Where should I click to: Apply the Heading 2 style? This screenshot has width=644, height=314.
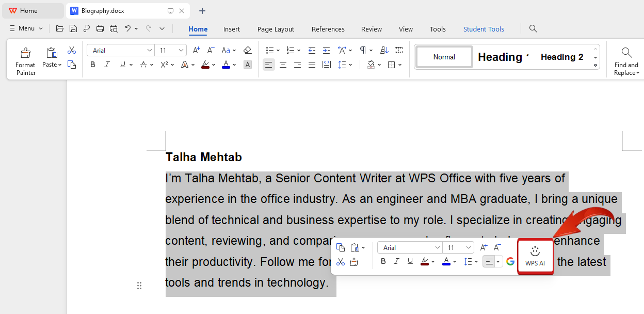pos(562,57)
